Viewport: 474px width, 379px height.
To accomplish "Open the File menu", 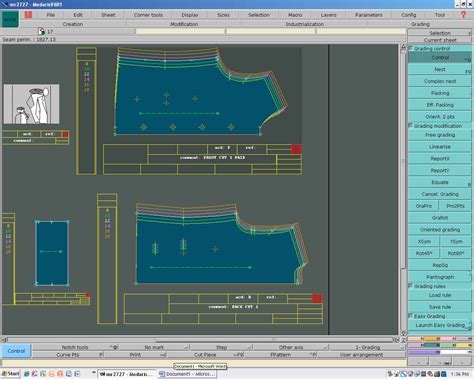I will [51, 15].
